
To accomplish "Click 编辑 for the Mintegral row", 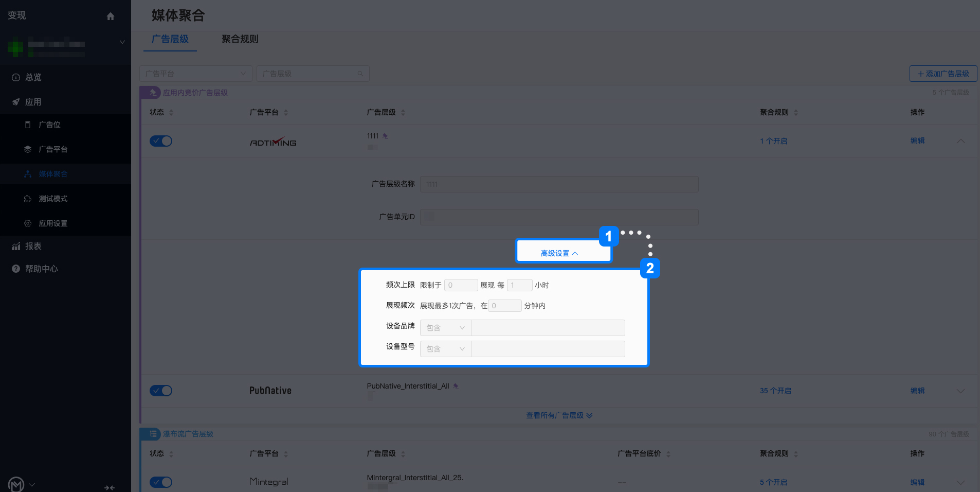I will pos(918,482).
